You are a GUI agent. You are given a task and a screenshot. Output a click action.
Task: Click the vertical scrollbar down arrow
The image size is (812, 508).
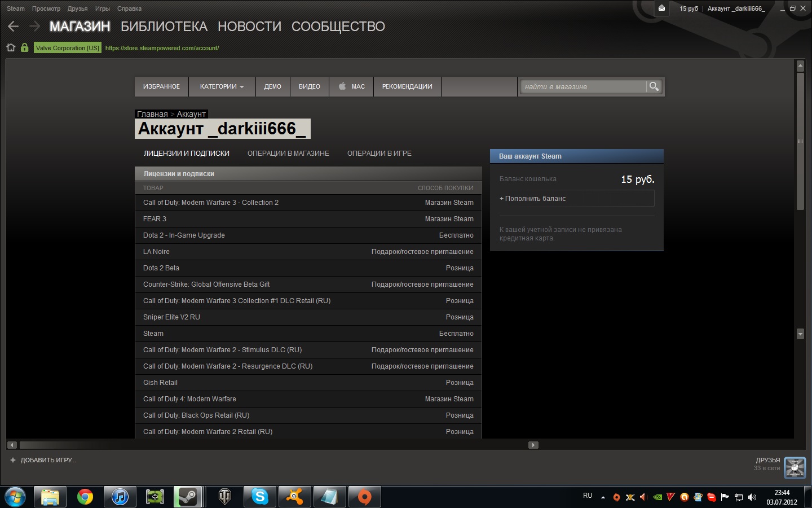pyautogui.click(x=800, y=334)
